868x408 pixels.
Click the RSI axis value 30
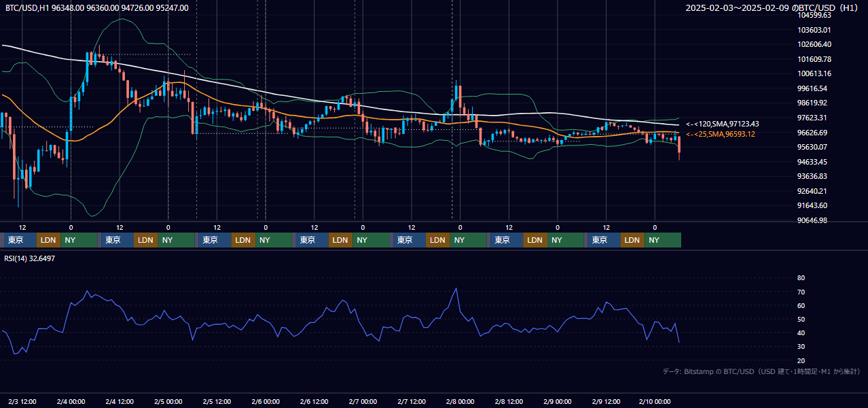point(801,347)
